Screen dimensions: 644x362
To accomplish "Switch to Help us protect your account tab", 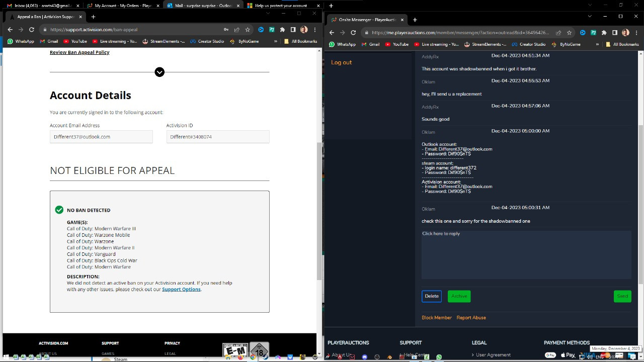I will [x=283, y=6].
